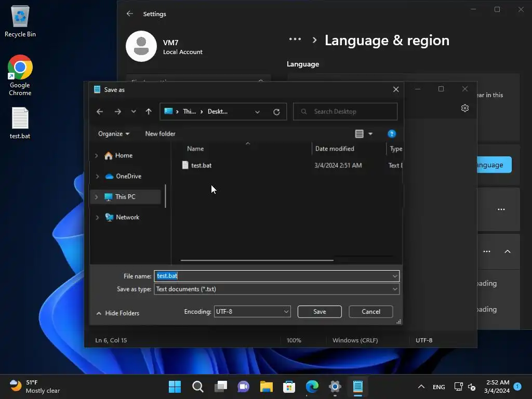Expand the Home tree node

click(97, 156)
